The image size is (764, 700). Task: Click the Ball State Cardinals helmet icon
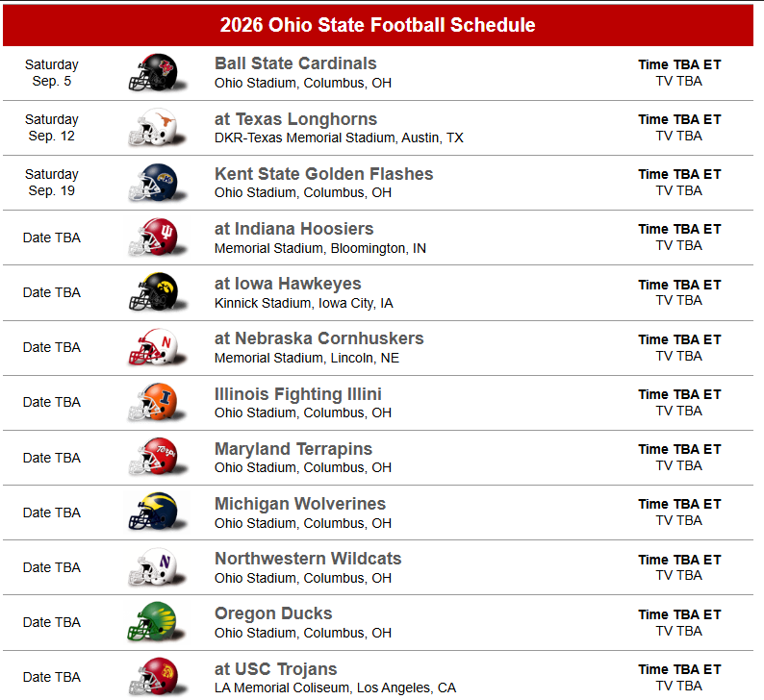coord(152,73)
